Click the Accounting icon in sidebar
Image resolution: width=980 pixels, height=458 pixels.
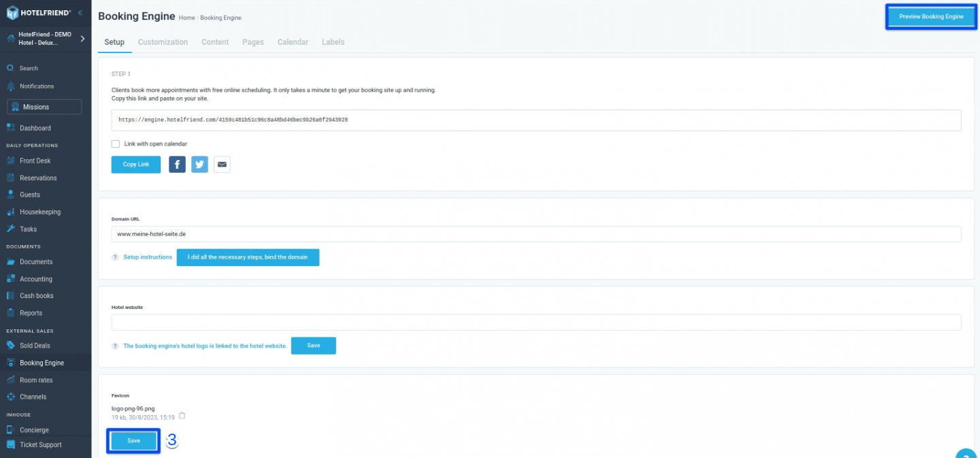pyautogui.click(x=10, y=279)
